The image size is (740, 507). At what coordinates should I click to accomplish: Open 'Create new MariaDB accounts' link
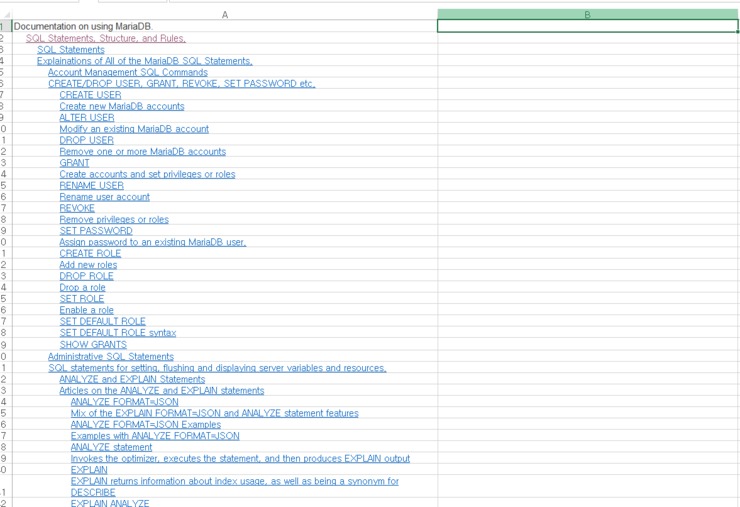[122, 106]
